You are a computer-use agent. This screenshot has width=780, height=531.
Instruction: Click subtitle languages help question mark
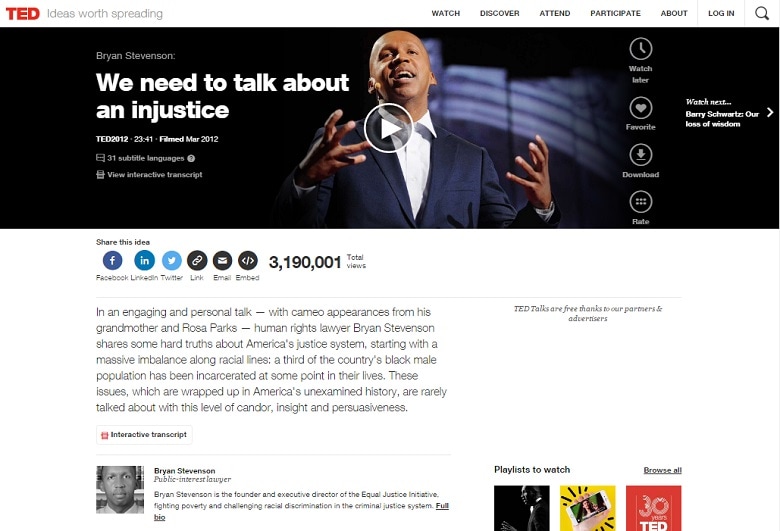click(191, 158)
